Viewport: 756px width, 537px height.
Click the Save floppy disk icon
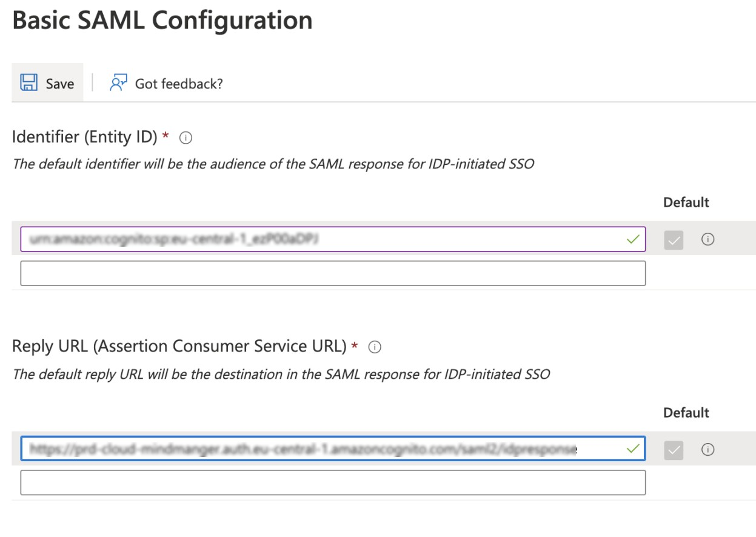[x=28, y=82]
